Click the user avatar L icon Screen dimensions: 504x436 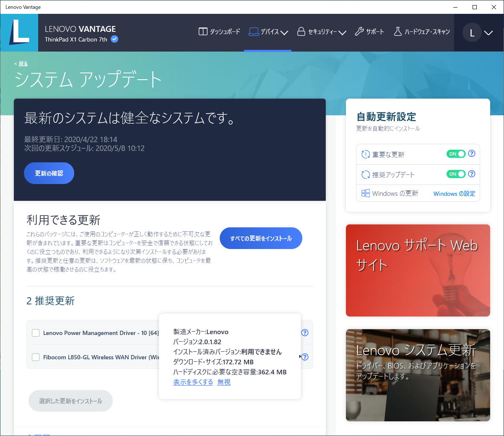472,33
